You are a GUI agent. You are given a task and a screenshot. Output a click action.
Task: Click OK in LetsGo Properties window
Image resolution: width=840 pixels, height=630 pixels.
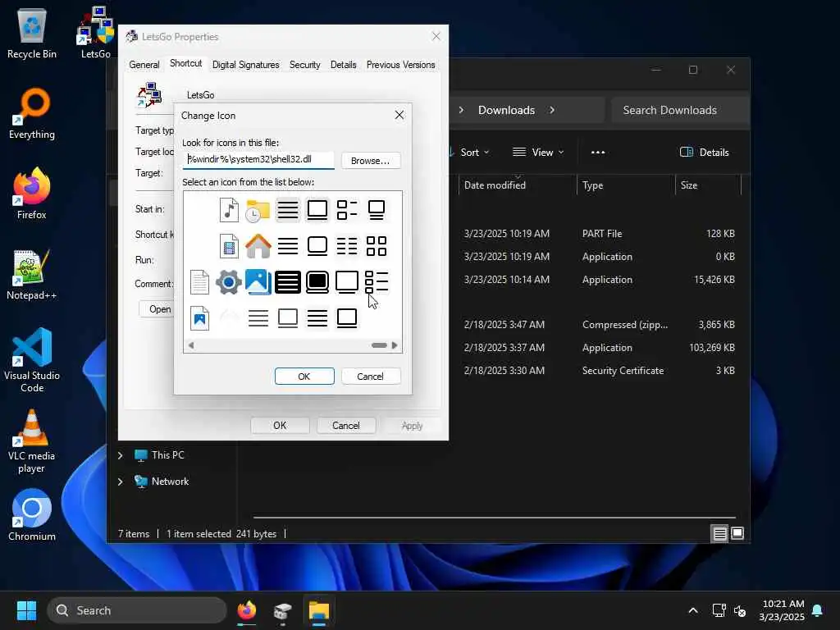point(280,426)
